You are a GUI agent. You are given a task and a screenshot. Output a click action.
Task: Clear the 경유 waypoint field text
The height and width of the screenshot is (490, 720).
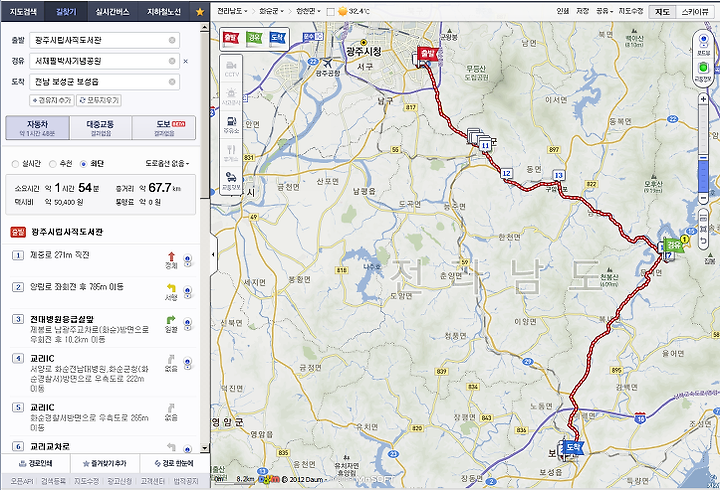172,61
